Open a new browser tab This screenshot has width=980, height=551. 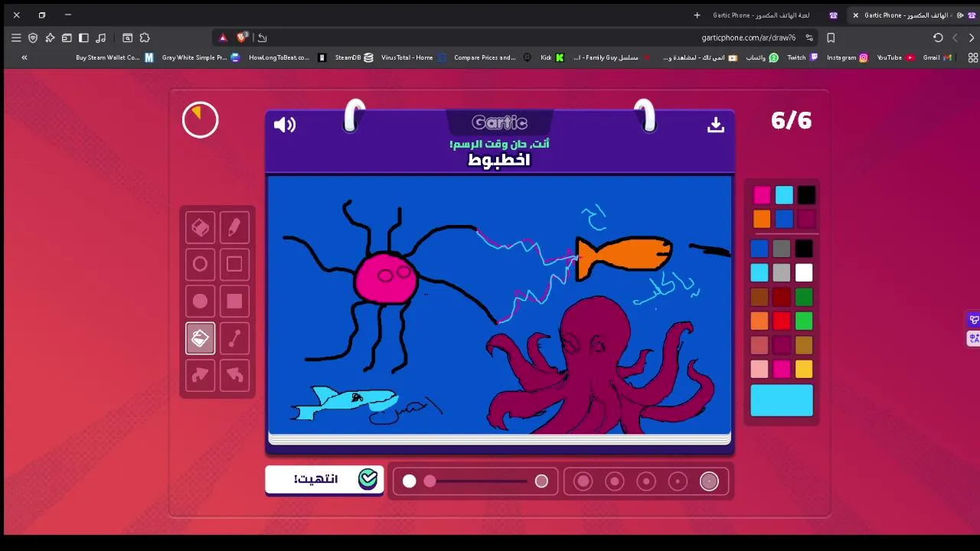coord(697,15)
